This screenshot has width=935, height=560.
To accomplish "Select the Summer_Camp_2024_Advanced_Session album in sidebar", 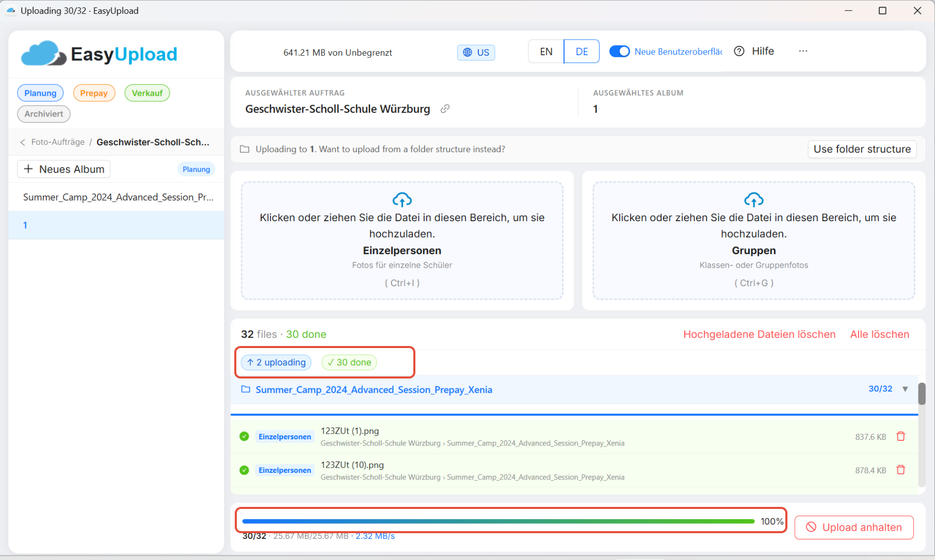I will 117,197.
